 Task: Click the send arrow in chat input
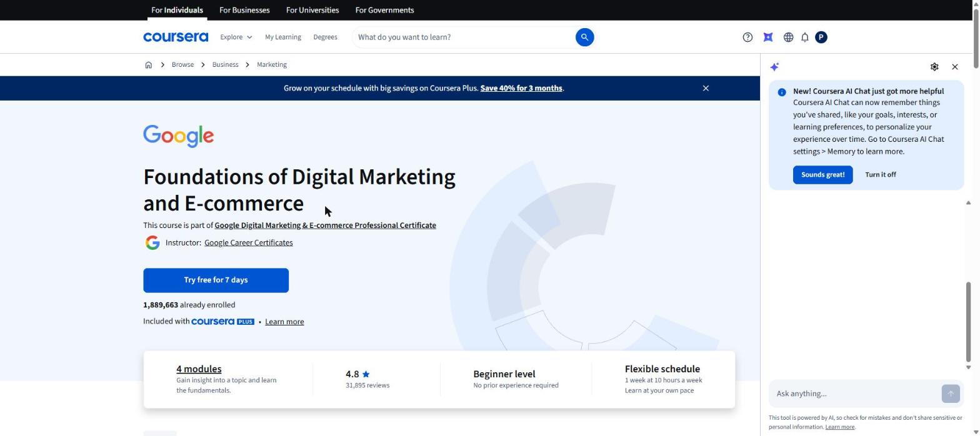coord(951,394)
